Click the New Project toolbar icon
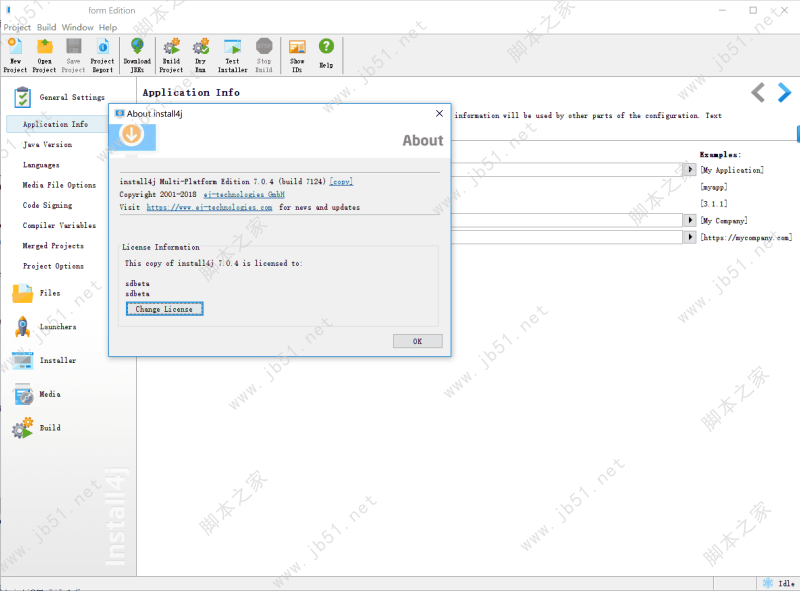Image resolution: width=800 pixels, height=591 pixels. [x=15, y=56]
